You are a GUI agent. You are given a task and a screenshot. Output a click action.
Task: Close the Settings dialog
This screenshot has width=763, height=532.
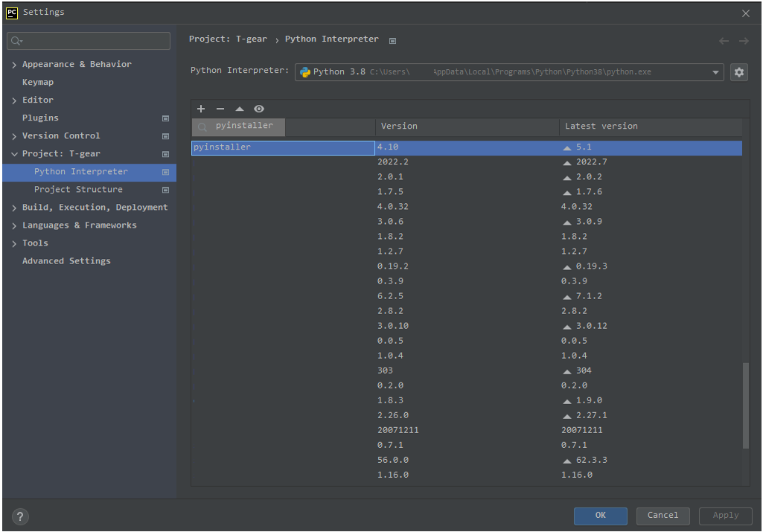pos(745,13)
